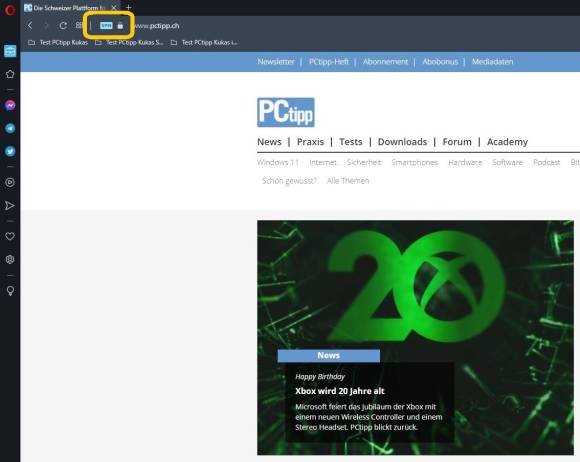Screen dimensions: 580x462
Task: Open the Abonnement link
Action: pos(385,62)
